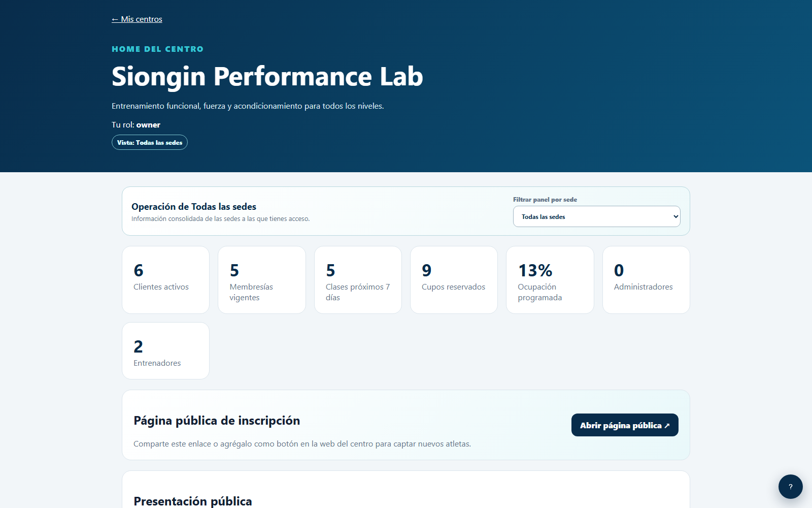The width and height of the screenshot is (812, 508).
Task: Click the Cupos reservados card
Action: pyautogui.click(x=454, y=280)
